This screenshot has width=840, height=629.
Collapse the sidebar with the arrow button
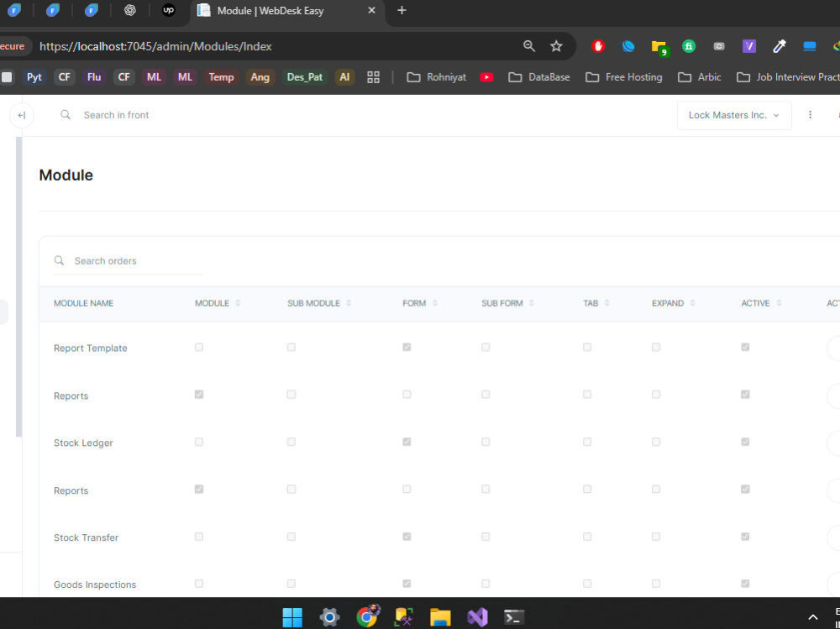[22, 115]
